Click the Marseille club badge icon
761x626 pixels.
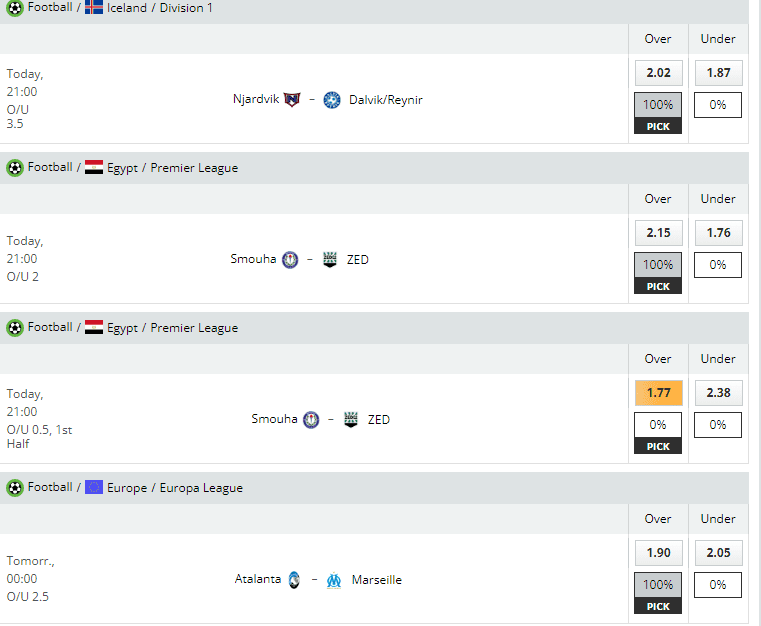point(334,580)
